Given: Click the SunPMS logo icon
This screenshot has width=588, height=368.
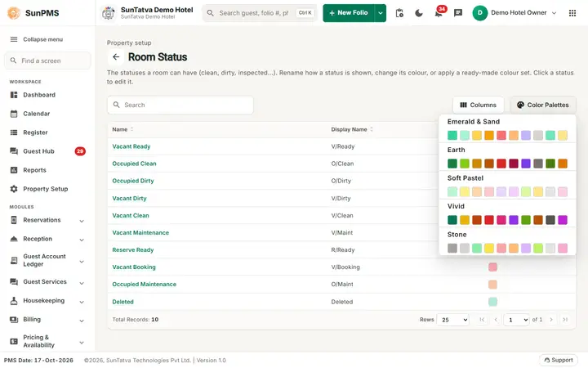Looking at the screenshot, I should tap(14, 13).
